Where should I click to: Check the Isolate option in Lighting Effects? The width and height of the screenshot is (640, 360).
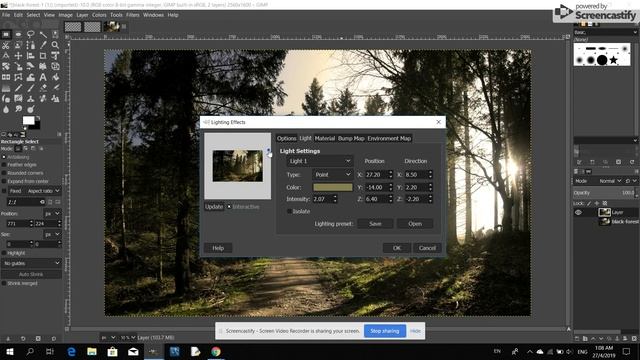click(289, 211)
